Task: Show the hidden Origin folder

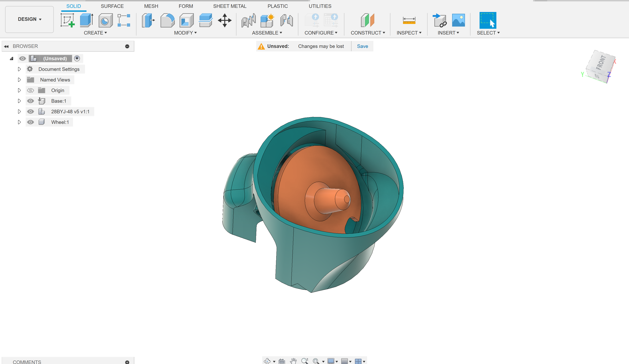Action: click(30, 91)
